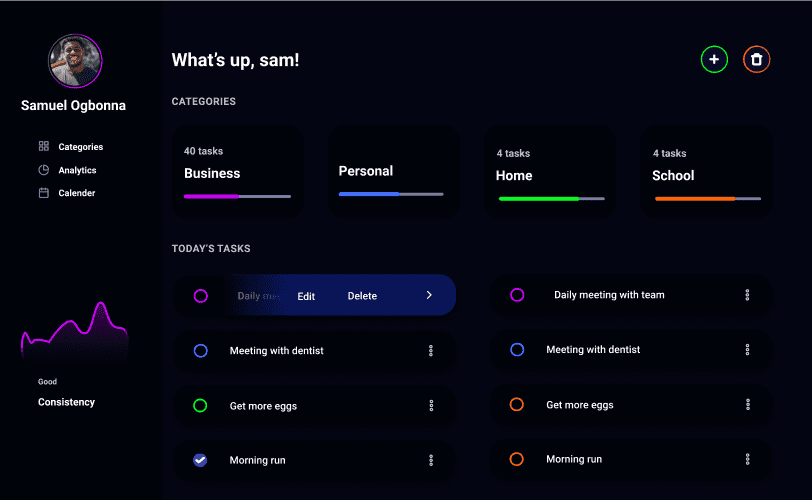This screenshot has height=500, width=812.
Task: Open the School category card
Action: (x=706, y=172)
